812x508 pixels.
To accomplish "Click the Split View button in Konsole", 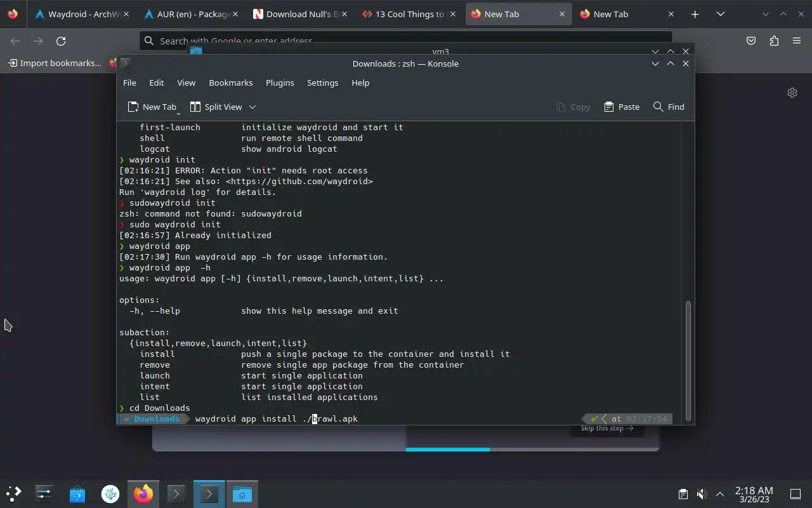I will (x=216, y=107).
